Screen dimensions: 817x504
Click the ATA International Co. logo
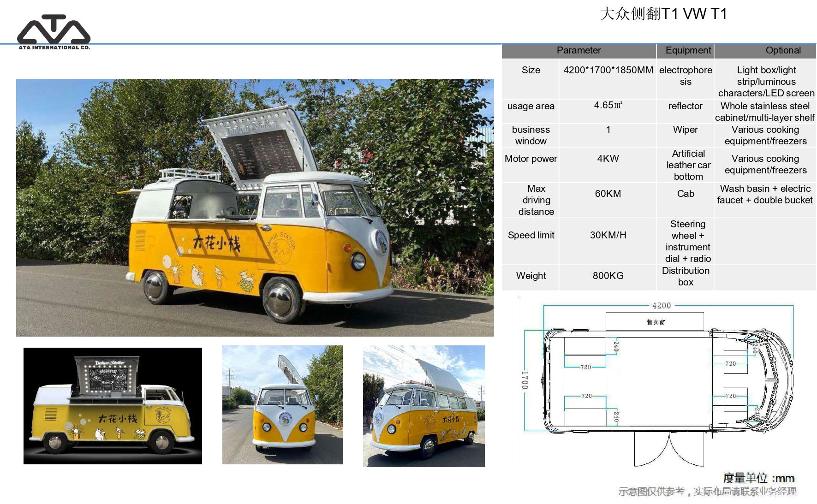pyautogui.click(x=54, y=32)
